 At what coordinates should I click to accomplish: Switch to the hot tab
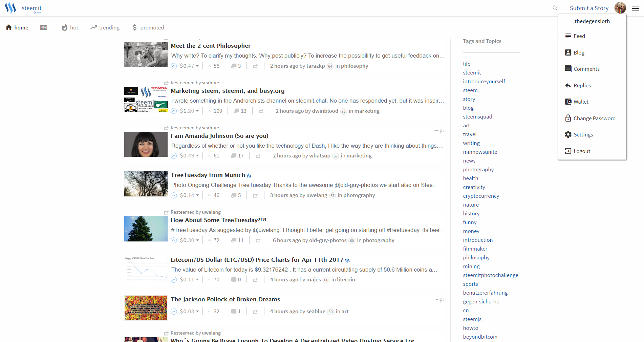[x=70, y=28]
